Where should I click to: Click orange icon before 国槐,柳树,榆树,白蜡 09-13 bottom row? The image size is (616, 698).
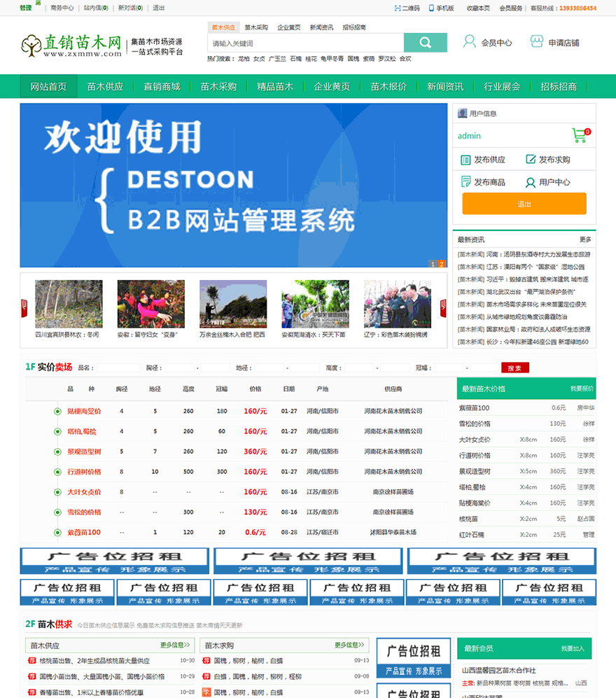(206, 692)
